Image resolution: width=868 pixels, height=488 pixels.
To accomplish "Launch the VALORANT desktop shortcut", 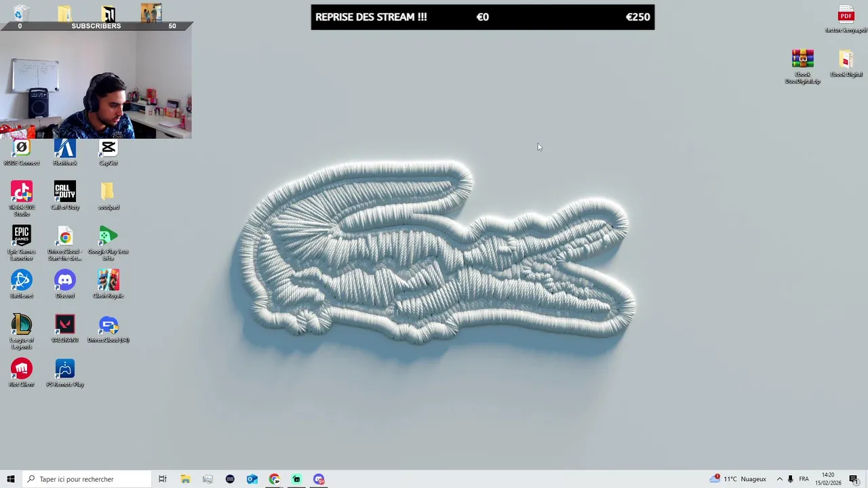I will [x=65, y=329].
